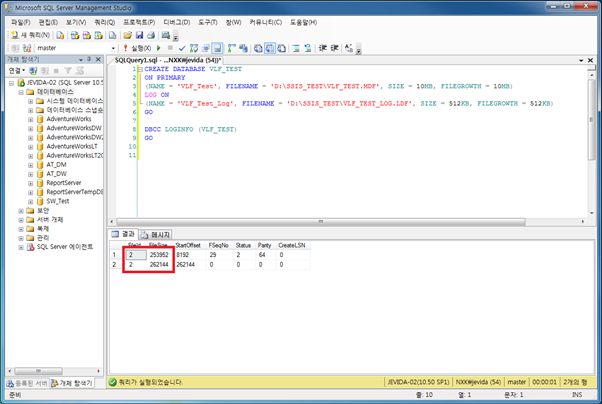The width and height of the screenshot is (602, 404).
Task: Open the 도구(T) menu
Action: (x=208, y=22)
